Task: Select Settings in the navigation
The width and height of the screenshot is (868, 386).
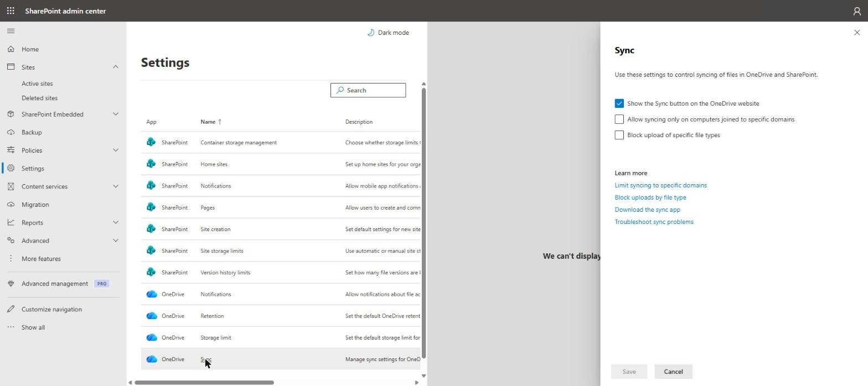Action: (x=33, y=168)
